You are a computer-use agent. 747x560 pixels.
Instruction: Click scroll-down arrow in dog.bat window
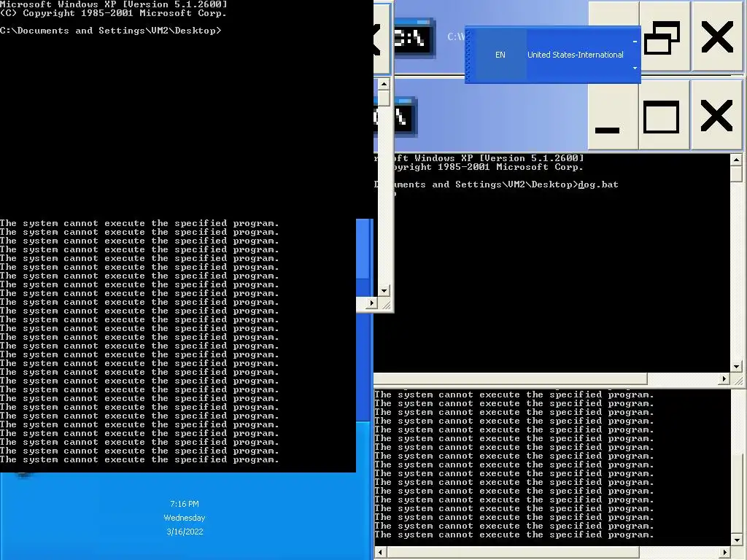coord(737,367)
